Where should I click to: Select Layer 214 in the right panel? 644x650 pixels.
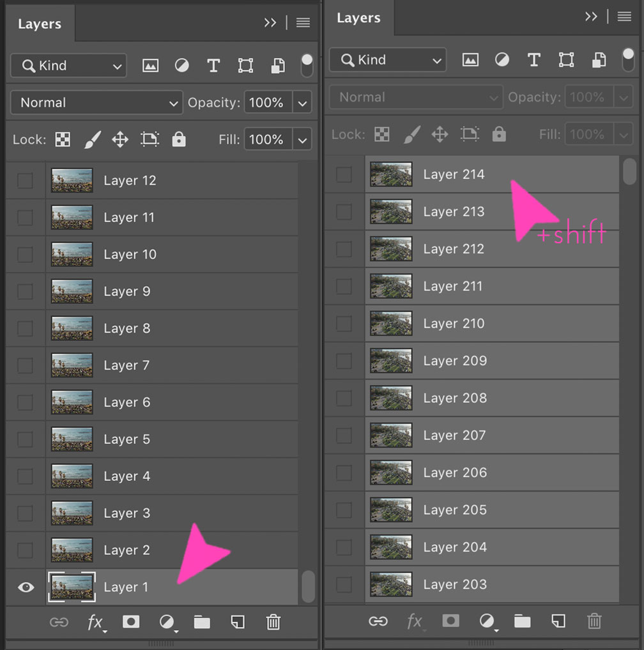[454, 174]
